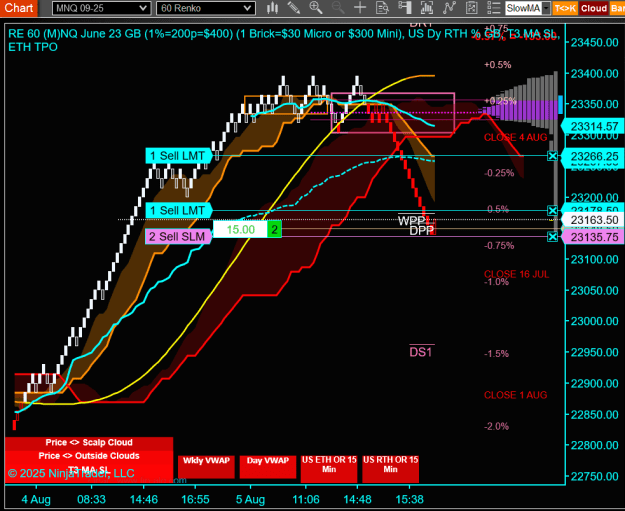This screenshot has height=511, width=625.
Task: Toggle the Price <> Outside Clouds button
Action: [89, 456]
